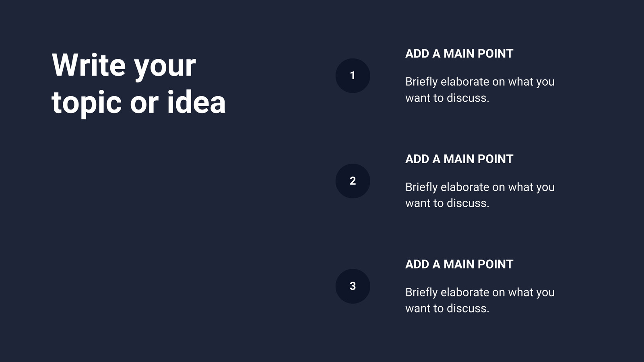Click the description text under the third main point
This screenshot has height=362, width=644.
click(480, 300)
